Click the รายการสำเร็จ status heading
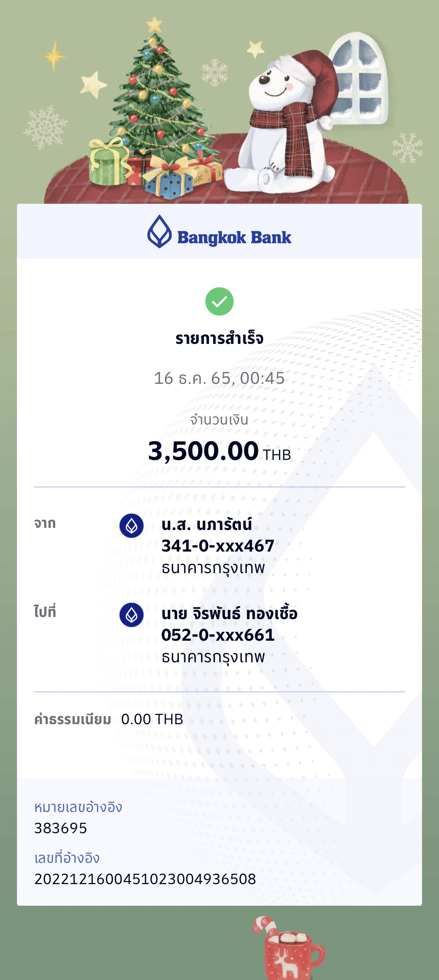 [219, 338]
